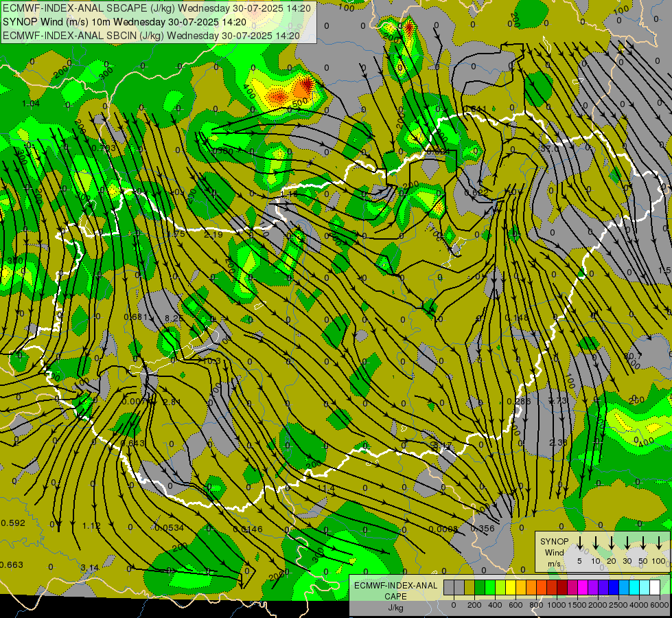The image size is (672, 618).
Task: Click the '1.12' value on the map
Action: 91,526
